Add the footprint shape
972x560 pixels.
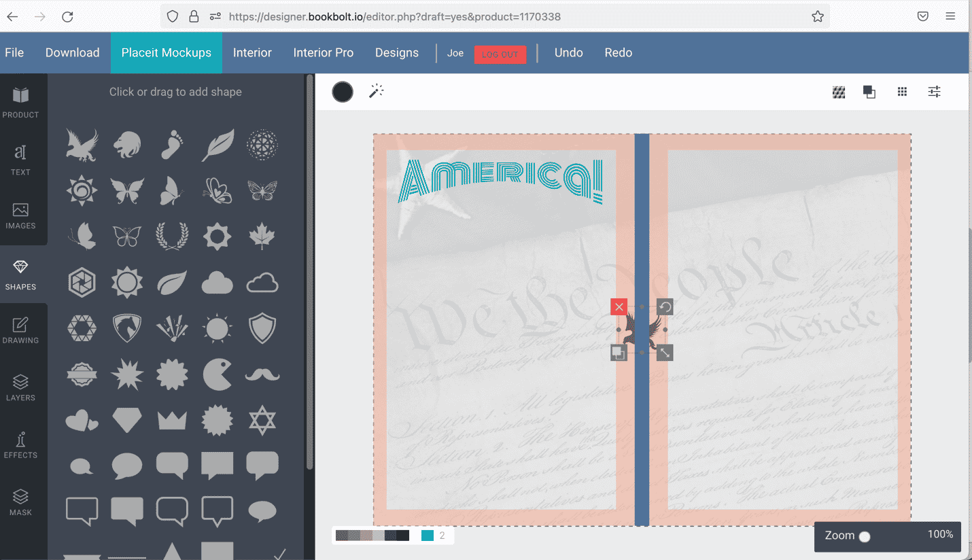[172, 144]
